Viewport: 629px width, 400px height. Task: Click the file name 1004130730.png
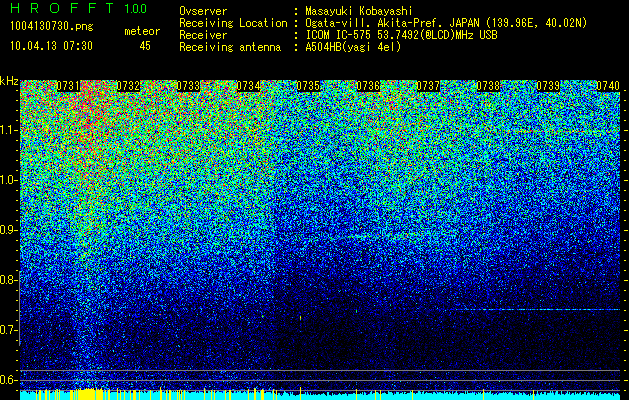click(x=52, y=27)
